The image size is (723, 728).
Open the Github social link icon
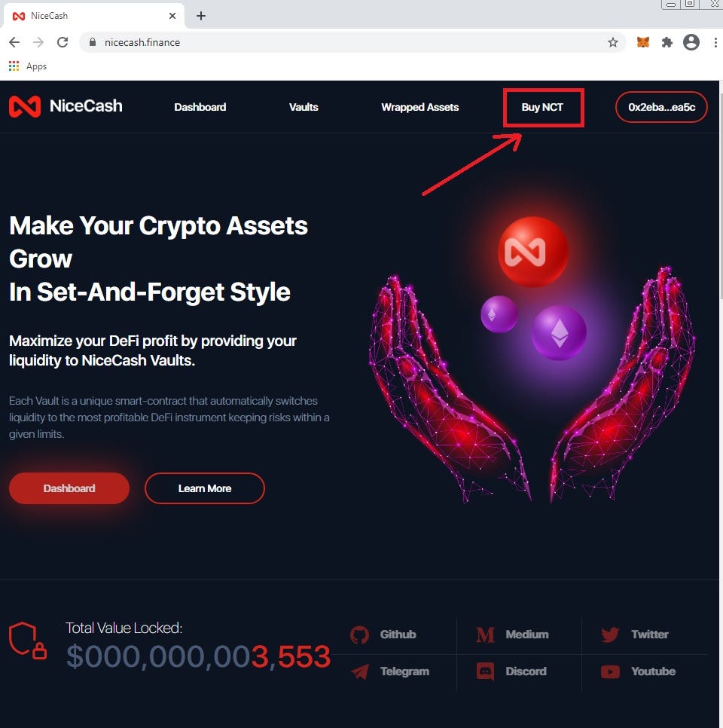click(359, 635)
